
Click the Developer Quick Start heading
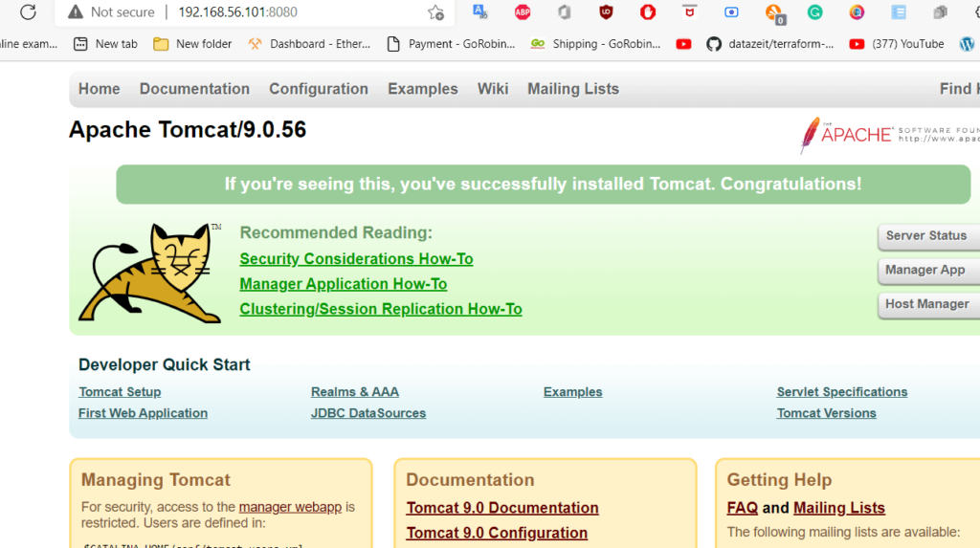[165, 365]
